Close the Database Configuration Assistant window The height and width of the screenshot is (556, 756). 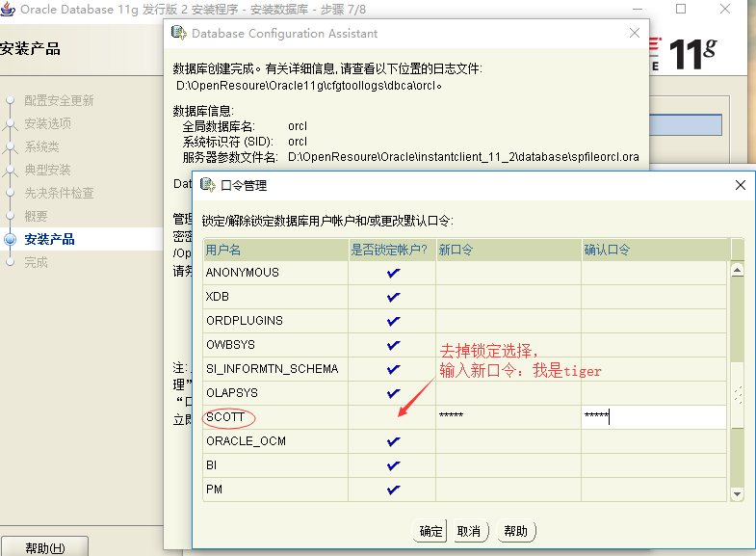pyautogui.click(x=635, y=33)
